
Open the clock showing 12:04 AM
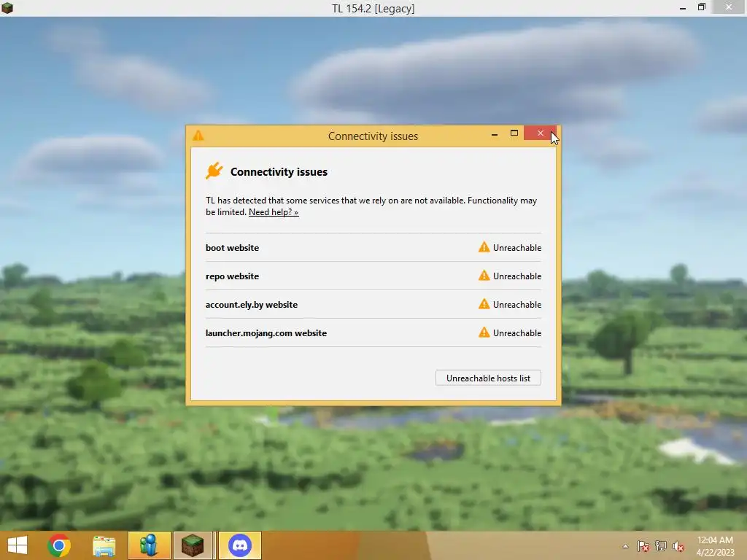715,545
